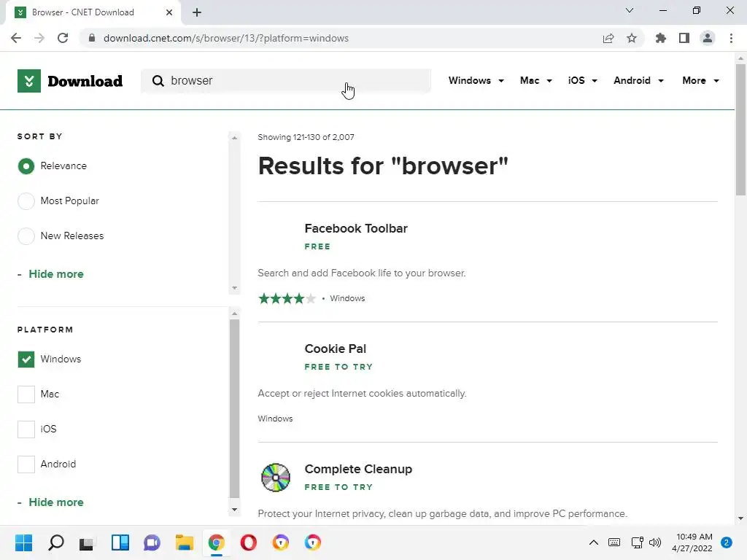This screenshot has width=747, height=560.
Task: Click Sort By panel down scroll arrow
Action: 234,288
